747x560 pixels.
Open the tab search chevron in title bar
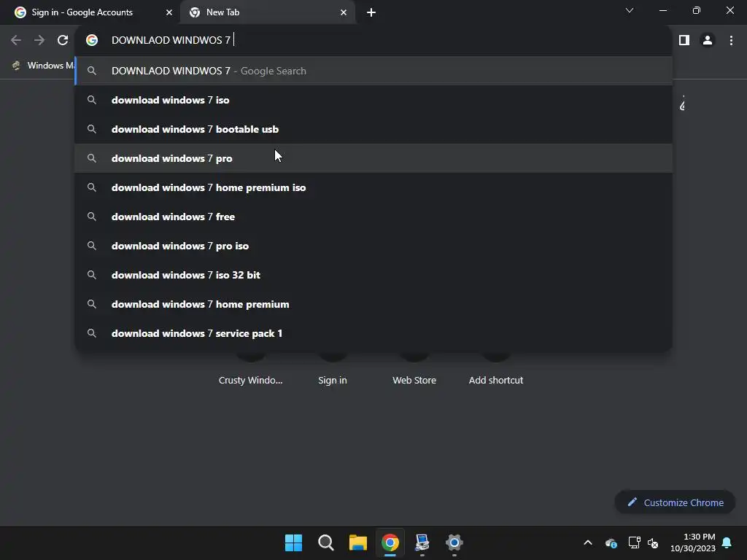(630, 10)
